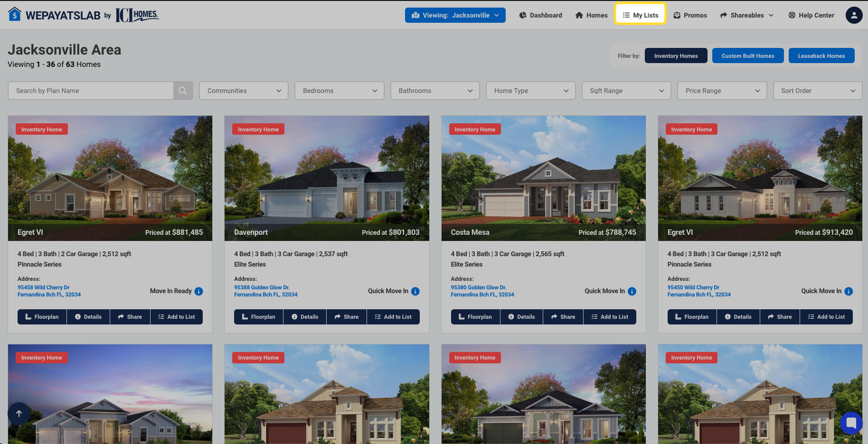Open address 95388 Golden Glow Dr. link
Screen dimensions: 868x444
tap(266, 291)
